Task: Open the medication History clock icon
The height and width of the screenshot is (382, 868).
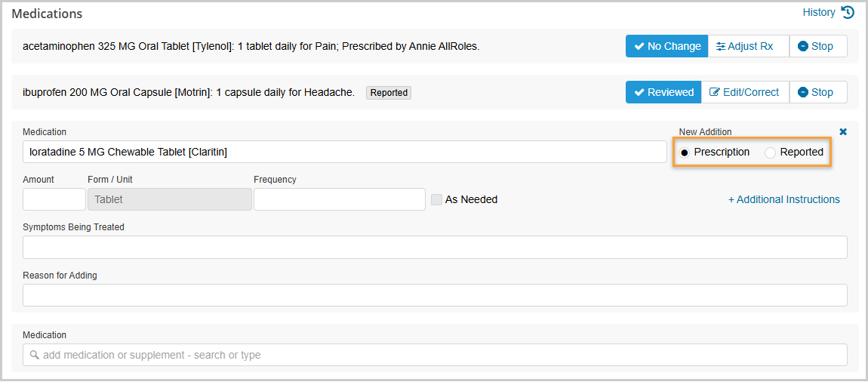Action: (x=848, y=12)
